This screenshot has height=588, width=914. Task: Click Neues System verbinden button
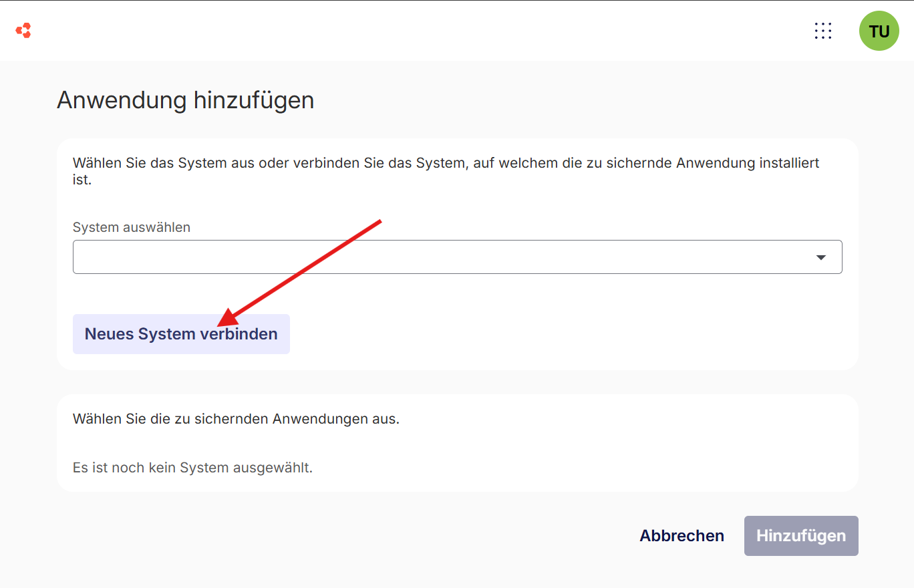pyautogui.click(x=181, y=334)
